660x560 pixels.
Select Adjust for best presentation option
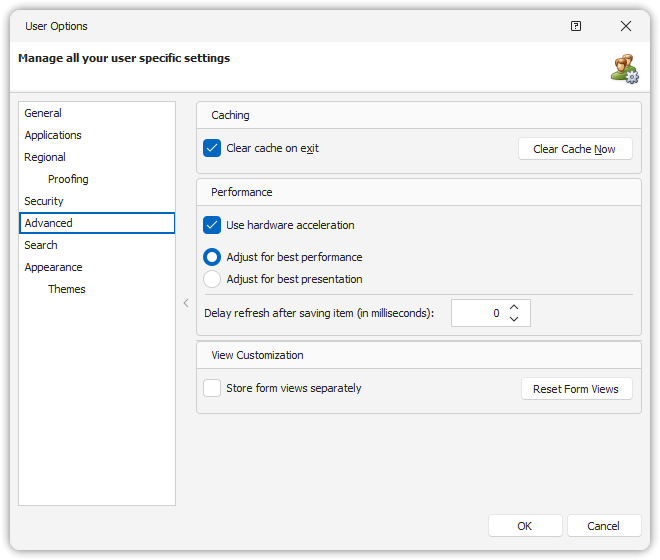tap(212, 279)
